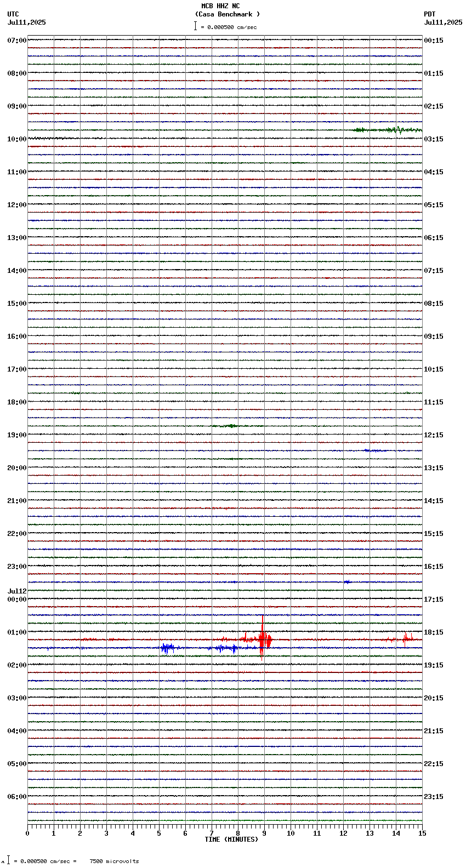Click the station title 'MCB HHZ NC'
The width and height of the screenshot is (466, 868).
pos(220,6)
